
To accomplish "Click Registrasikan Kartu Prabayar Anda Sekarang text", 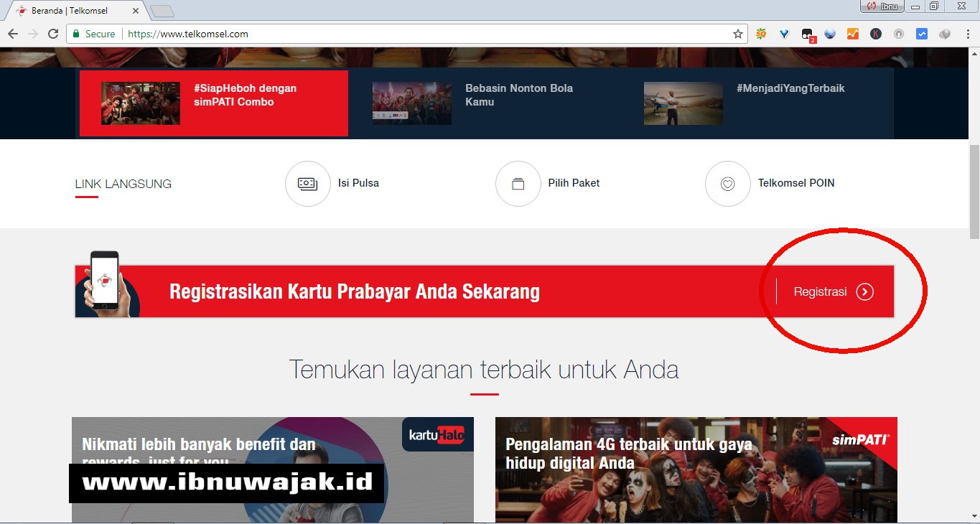I will point(355,291).
